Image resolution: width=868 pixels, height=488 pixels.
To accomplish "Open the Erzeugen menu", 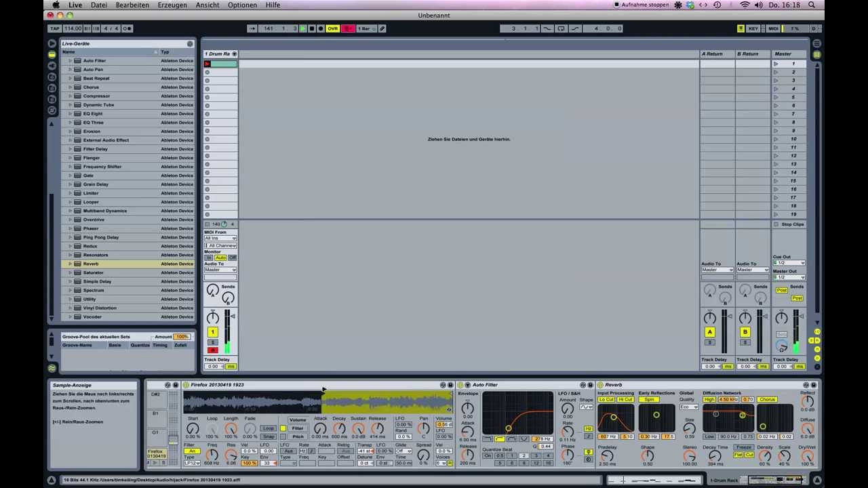I will [172, 5].
